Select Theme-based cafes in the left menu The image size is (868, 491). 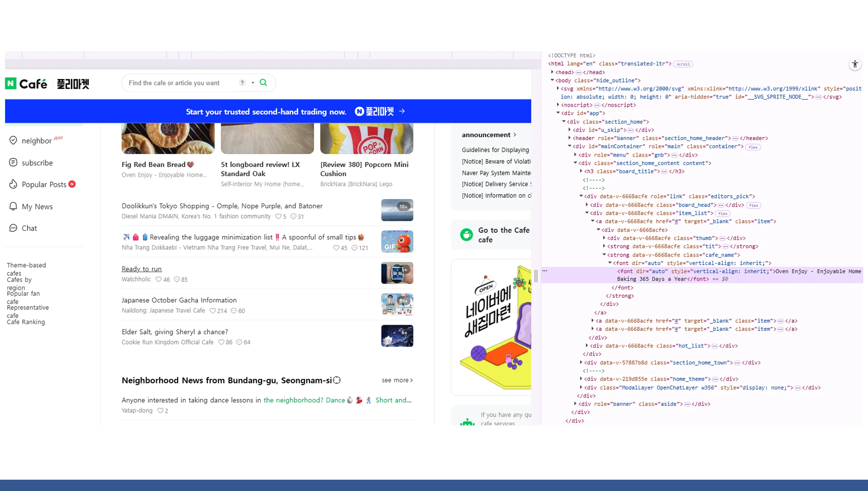pyautogui.click(x=26, y=270)
